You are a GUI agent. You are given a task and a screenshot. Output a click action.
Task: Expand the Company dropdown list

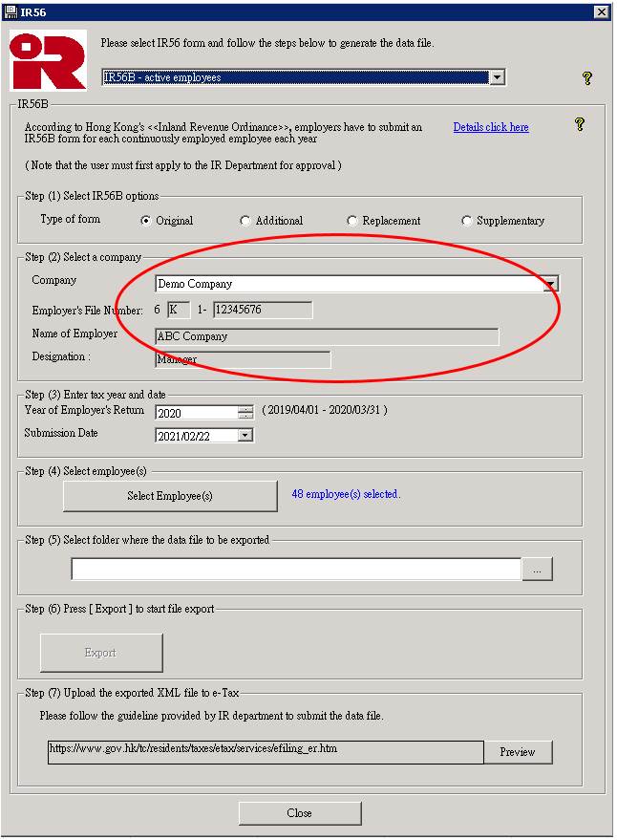550,284
